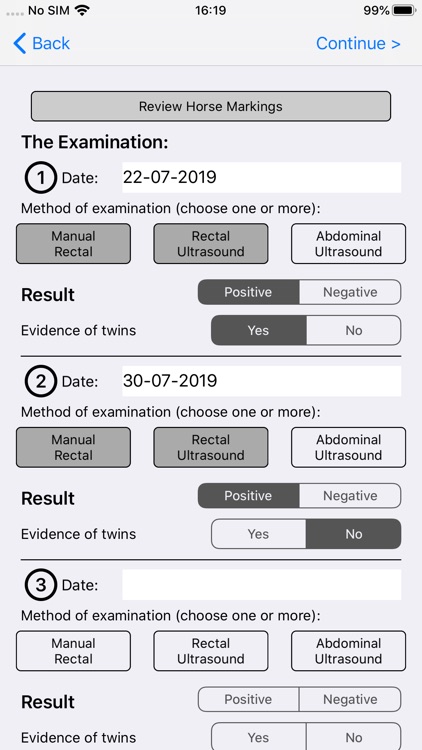Enable Abdominal Ultrasound for examination 1
The height and width of the screenshot is (750, 422).
click(x=348, y=243)
